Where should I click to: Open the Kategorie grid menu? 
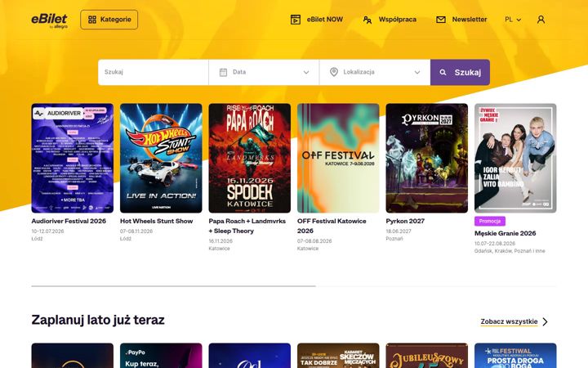point(109,20)
